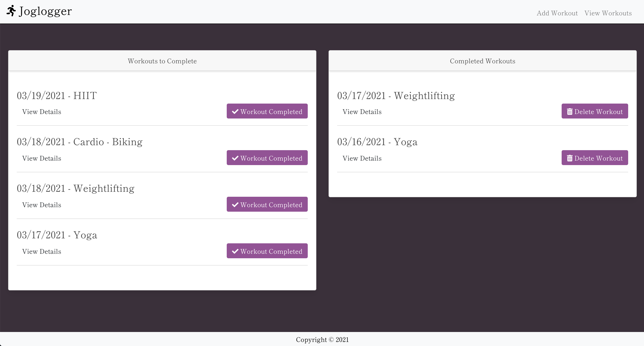View details of completed 03/17/2021 Weightlifting

point(362,112)
